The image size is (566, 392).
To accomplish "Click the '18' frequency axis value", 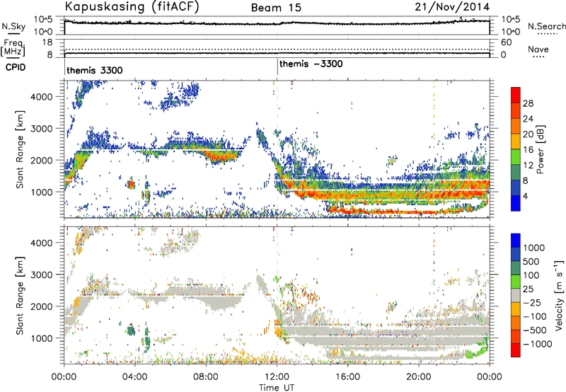I will pyautogui.click(x=47, y=42).
